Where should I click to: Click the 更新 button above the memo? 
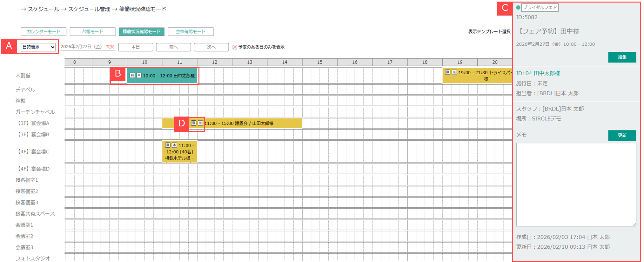[x=622, y=135]
